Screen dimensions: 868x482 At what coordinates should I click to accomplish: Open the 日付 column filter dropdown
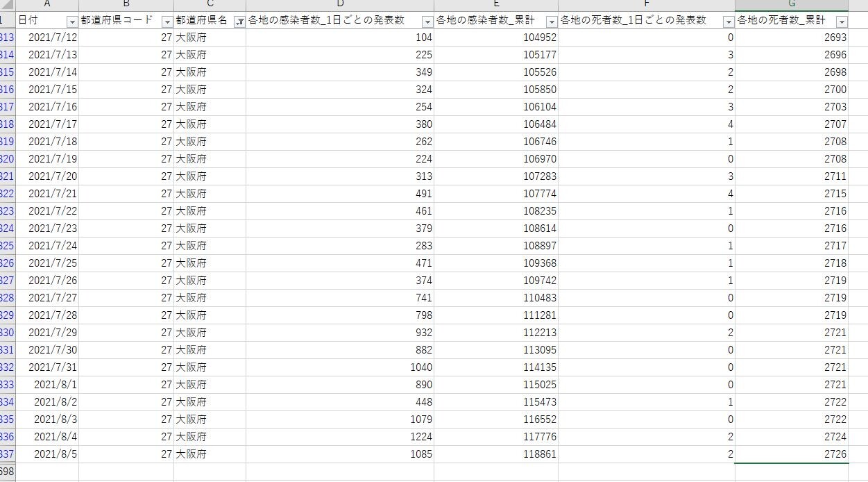[x=72, y=22]
